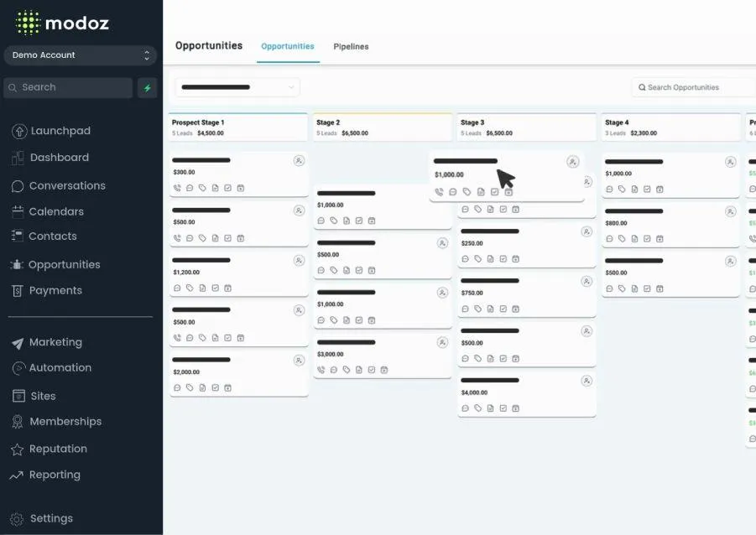
Task: Switch to the Pipelines tab
Action: point(351,47)
